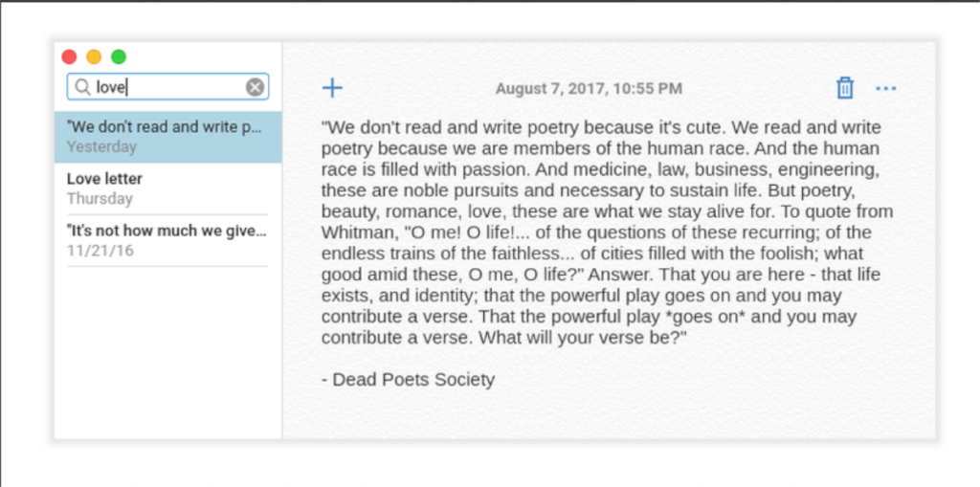The width and height of the screenshot is (980, 487).
Task: Place cursor in the poetry quote body
Action: click(603, 232)
